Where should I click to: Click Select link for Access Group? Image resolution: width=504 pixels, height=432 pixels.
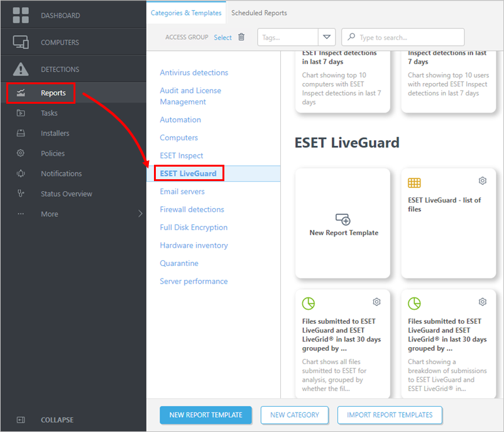[222, 37]
